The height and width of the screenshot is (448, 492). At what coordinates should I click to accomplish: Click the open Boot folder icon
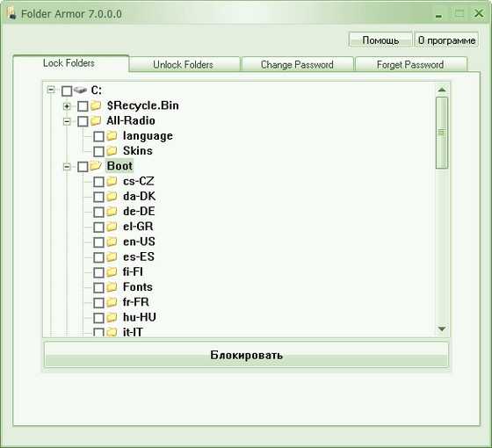tap(96, 166)
